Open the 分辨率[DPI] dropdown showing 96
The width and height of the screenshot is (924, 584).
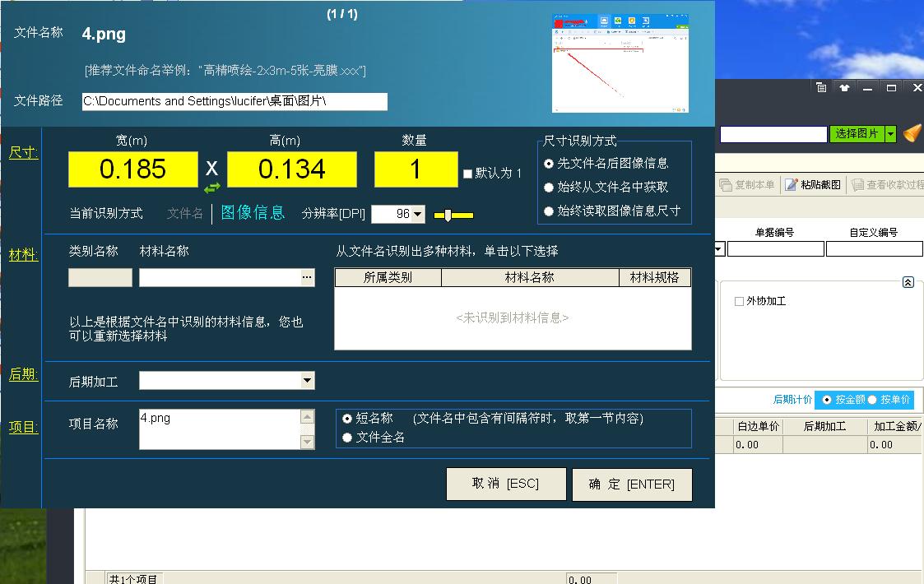click(418, 214)
